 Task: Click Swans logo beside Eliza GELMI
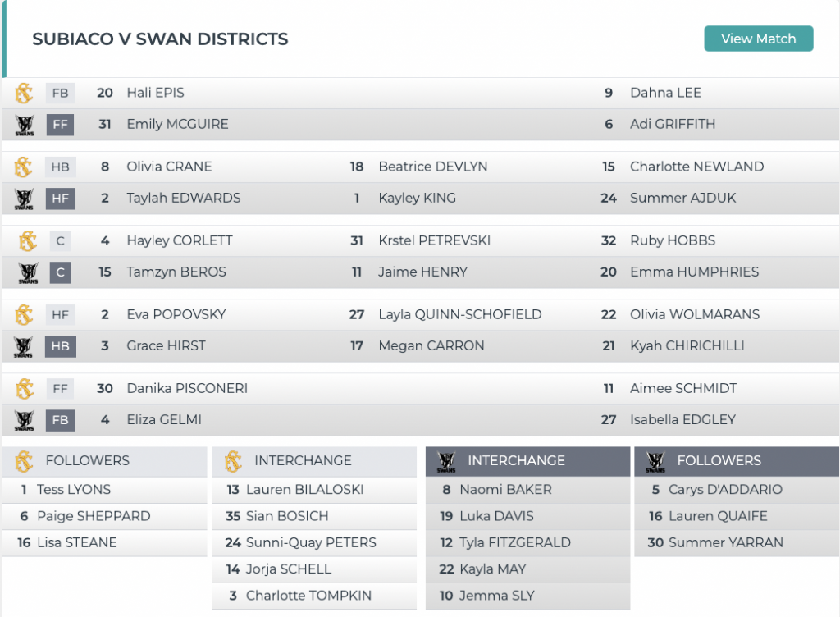coord(24,420)
